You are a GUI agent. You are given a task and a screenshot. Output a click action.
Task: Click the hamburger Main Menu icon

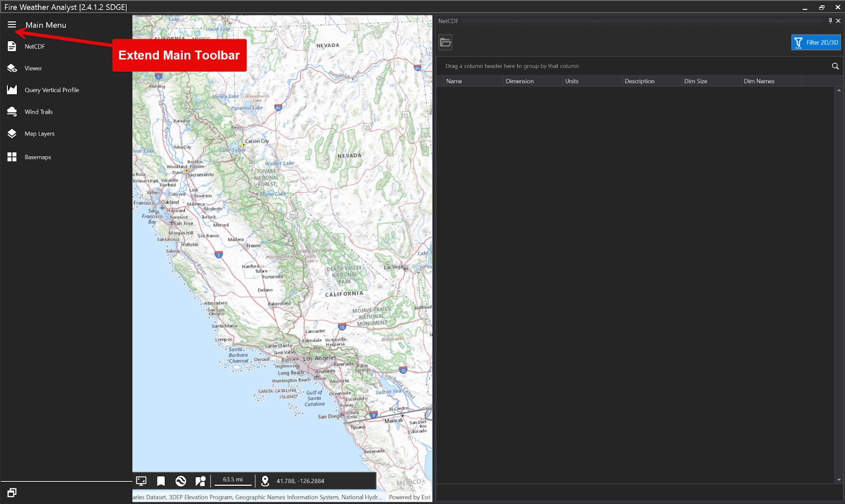tap(12, 24)
